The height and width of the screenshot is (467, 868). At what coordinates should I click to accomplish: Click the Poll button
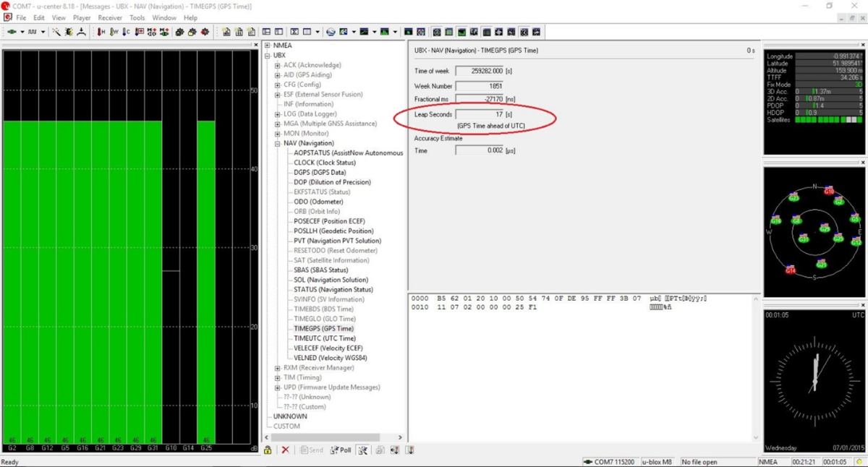click(341, 450)
